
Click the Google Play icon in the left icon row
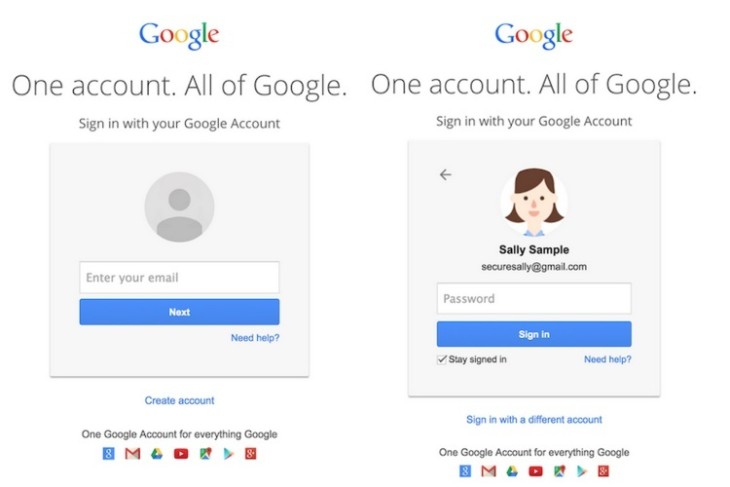point(228,453)
